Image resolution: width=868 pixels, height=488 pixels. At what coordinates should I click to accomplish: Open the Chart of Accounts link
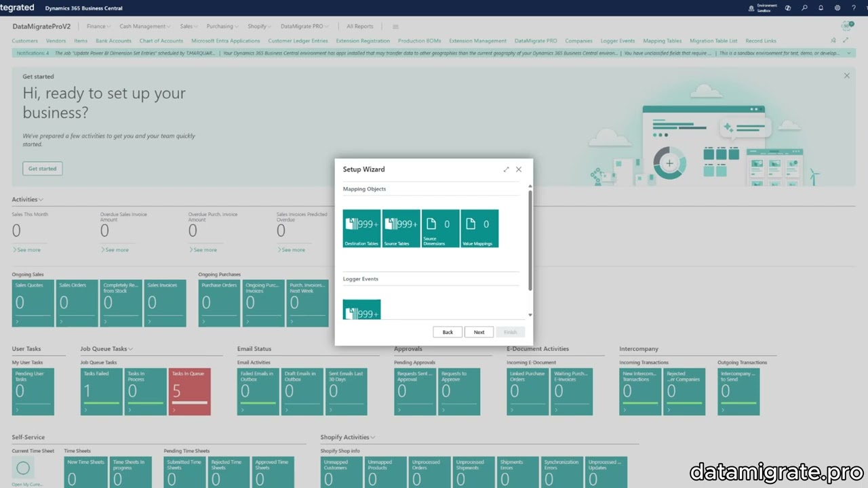pos(161,41)
